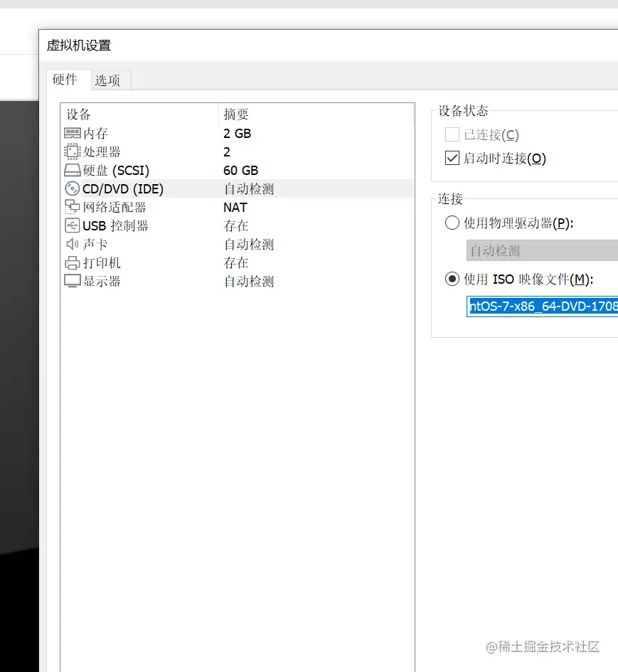The width and height of the screenshot is (618, 672).
Task: Click the memory (内存) device icon
Action: coord(72,133)
